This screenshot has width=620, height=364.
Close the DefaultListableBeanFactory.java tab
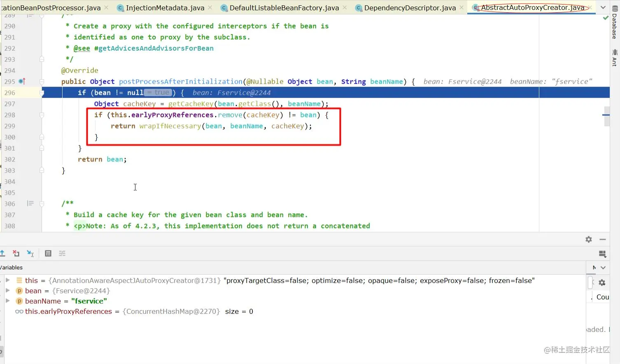(345, 7)
